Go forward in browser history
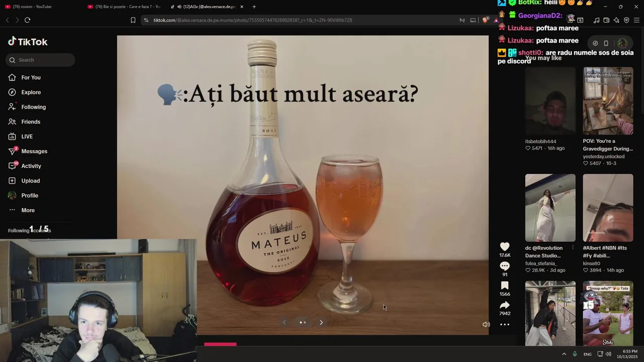The width and height of the screenshot is (644, 362). pyautogui.click(x=17, y=20)
